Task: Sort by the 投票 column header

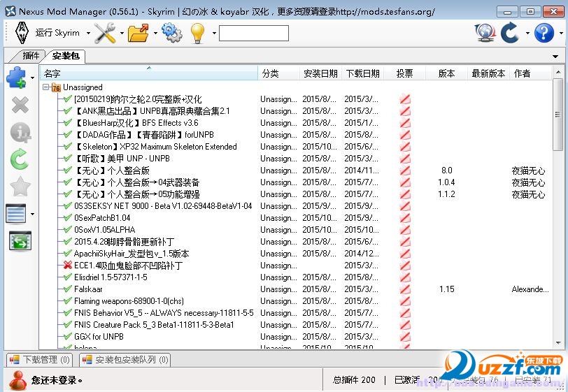Action: [x=404, y=73]
